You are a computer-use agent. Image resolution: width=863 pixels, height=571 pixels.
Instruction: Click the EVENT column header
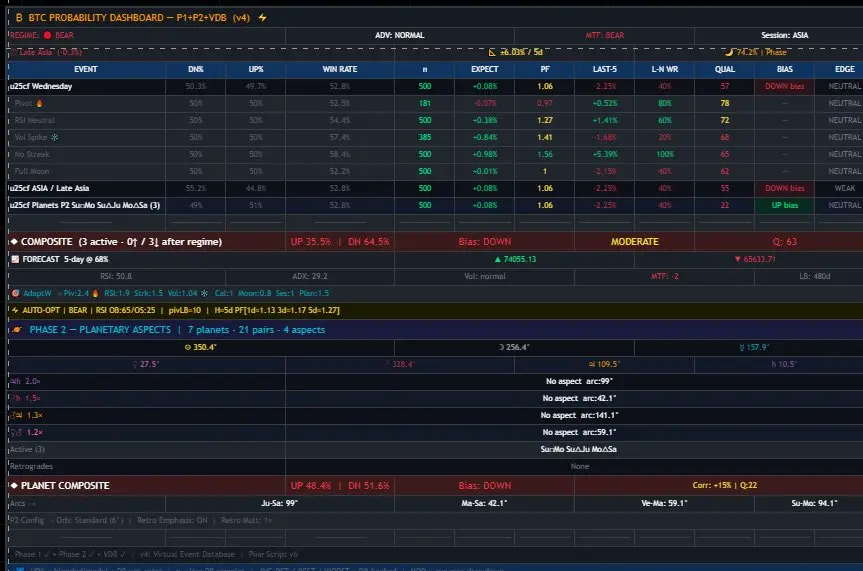tap(86, 69)
